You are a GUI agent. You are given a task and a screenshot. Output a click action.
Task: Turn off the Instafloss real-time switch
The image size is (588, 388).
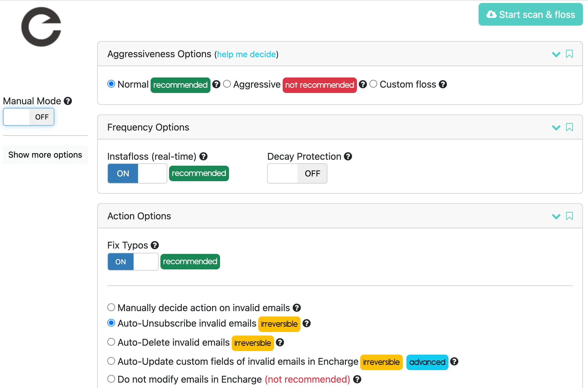(x=137, y=173)
